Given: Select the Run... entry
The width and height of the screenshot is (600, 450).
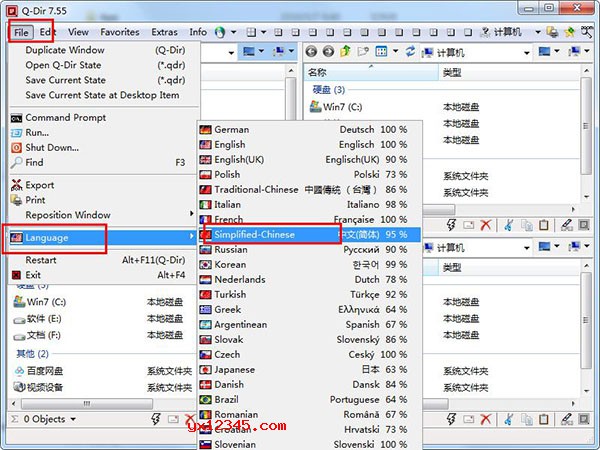Looking at the screenshot, I should [103, 132].
